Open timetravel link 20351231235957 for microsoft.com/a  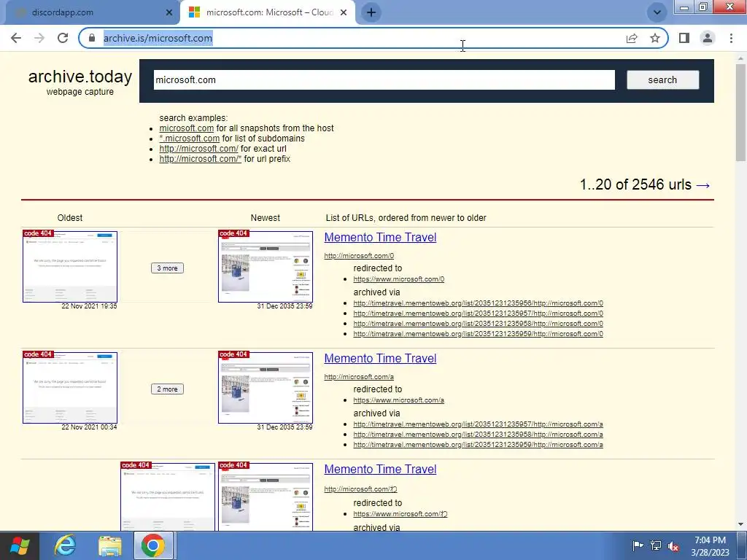point(479,424)
